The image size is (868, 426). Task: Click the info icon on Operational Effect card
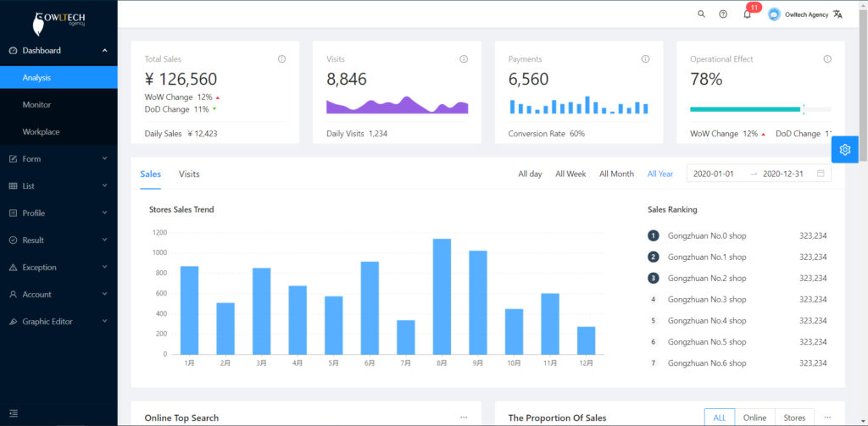pos(827,59)
